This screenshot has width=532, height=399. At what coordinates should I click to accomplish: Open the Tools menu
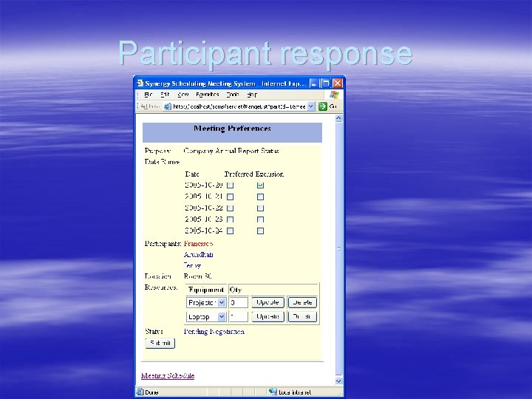(233, 95)
